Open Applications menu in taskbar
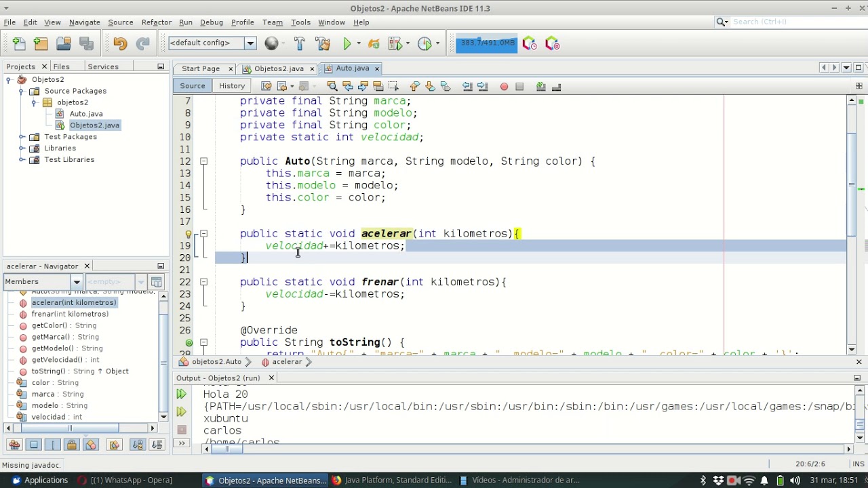The height and width of the screenshot is (488, 868). tap(39, 481)
